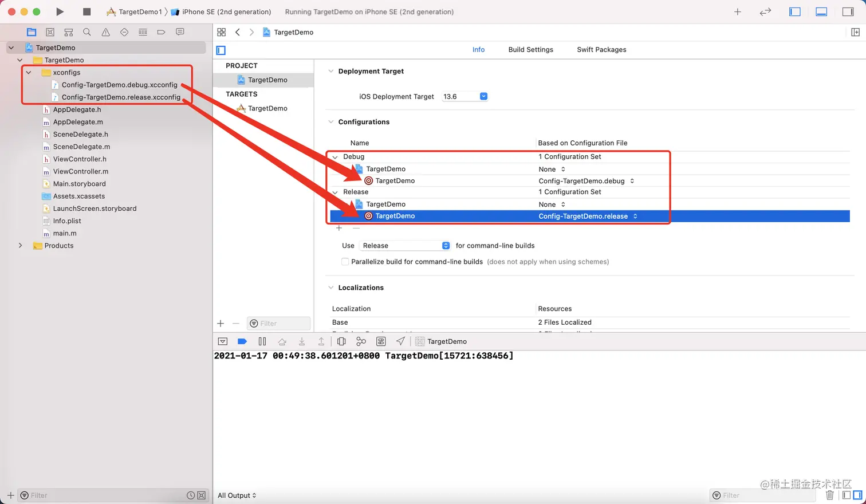The width and height of the screenshot is (866, 504).
Task: Click the Step over button
Action: pyautogui.click(x=282, y=341)
